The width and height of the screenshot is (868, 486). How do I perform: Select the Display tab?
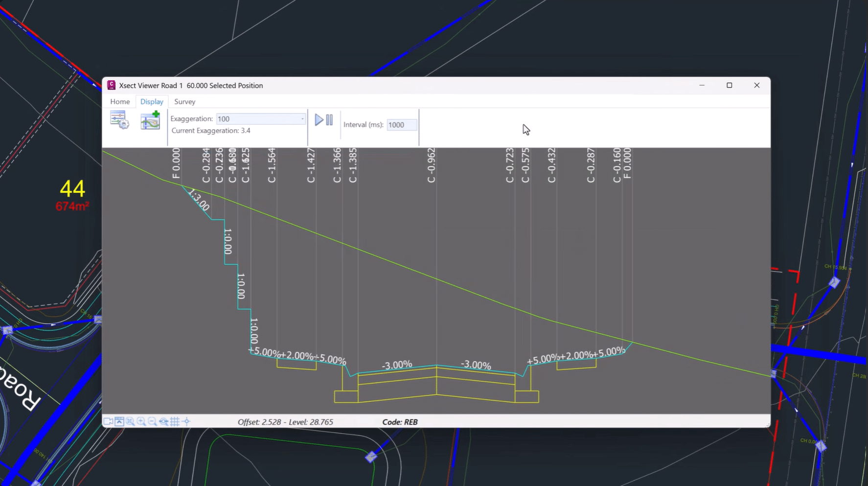pyautogui.click(x=152, y=101)
